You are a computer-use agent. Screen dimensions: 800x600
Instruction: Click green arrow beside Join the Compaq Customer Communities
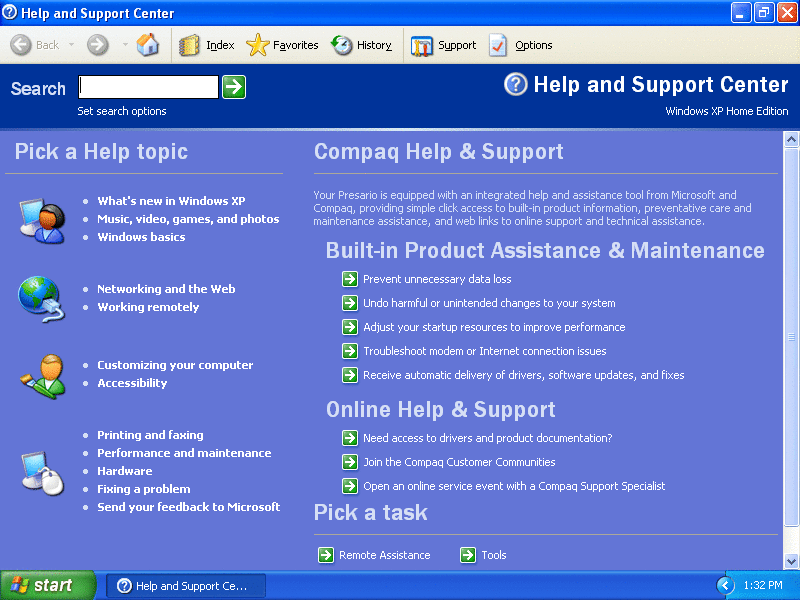point(350,462)
